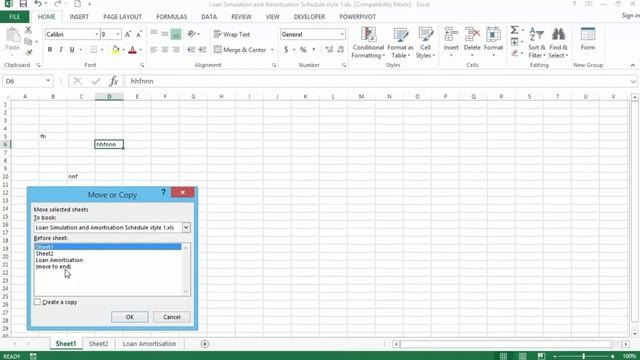Open the FILE tab
Image resolution: width=640 pixels, height=360 pixels.
pos(14,17)
